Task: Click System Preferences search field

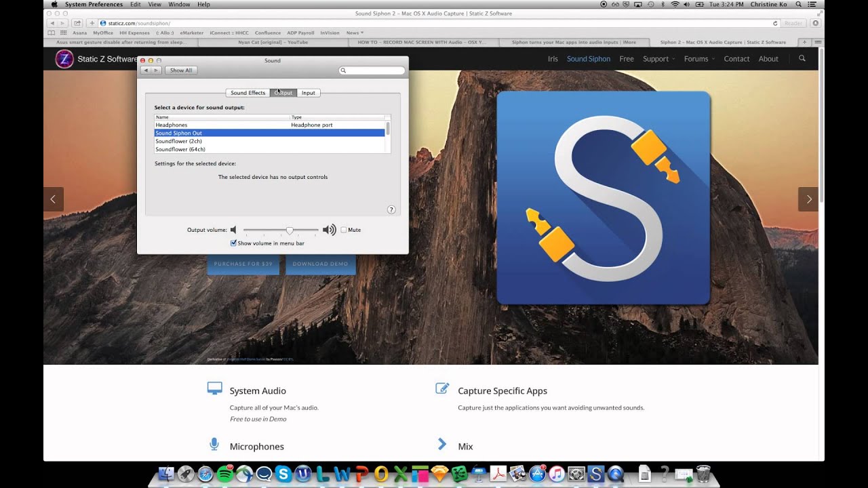Action: coord(372,70)
